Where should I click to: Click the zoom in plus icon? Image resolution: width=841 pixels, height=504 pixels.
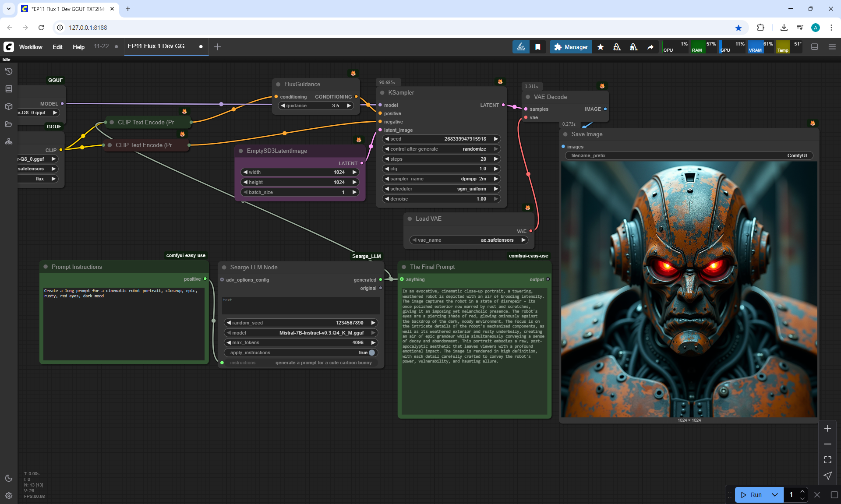pos(827,428)
